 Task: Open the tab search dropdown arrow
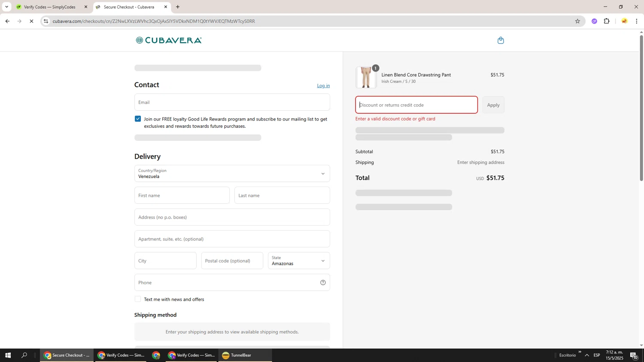(x=6, y=7)
